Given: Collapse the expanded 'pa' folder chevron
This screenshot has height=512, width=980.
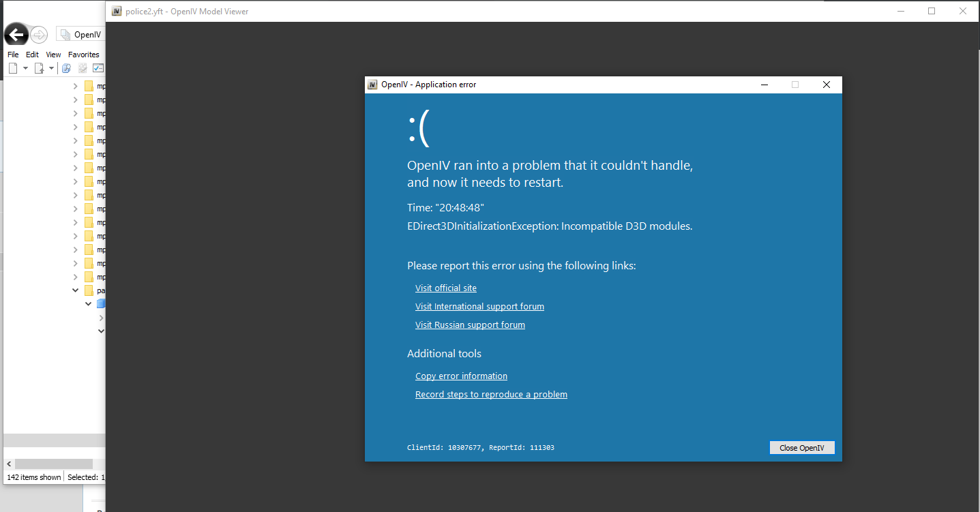Looking at the screenshot, I should 76,290.
